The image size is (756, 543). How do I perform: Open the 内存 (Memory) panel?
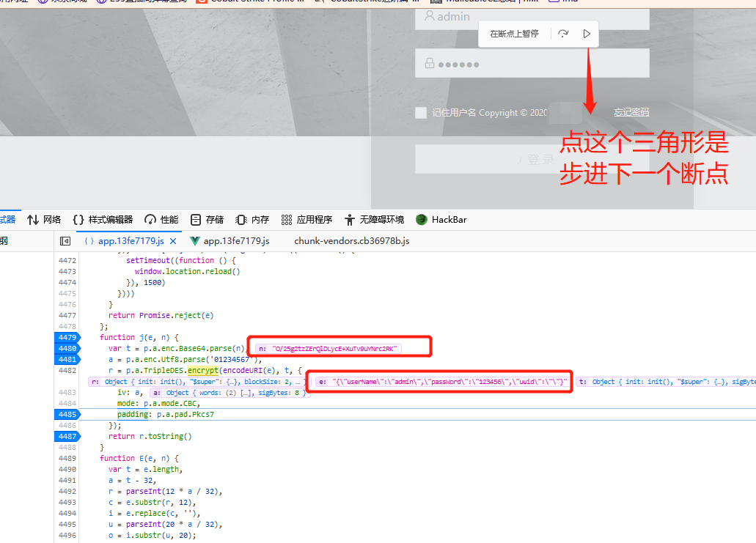click(253, 220)
